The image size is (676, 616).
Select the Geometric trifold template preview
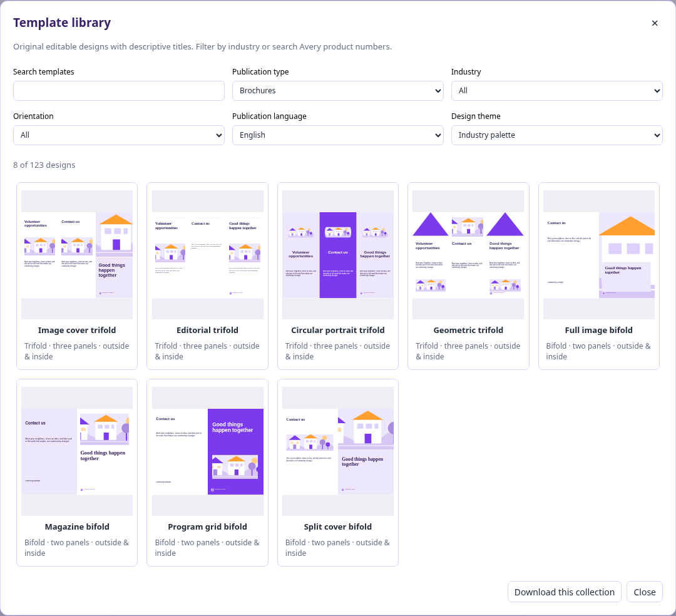coord(468,255)
